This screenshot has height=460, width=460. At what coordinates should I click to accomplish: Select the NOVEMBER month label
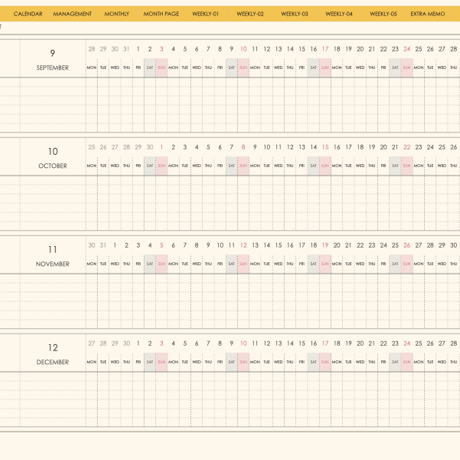pyautogui.click(x=53, y=264)
